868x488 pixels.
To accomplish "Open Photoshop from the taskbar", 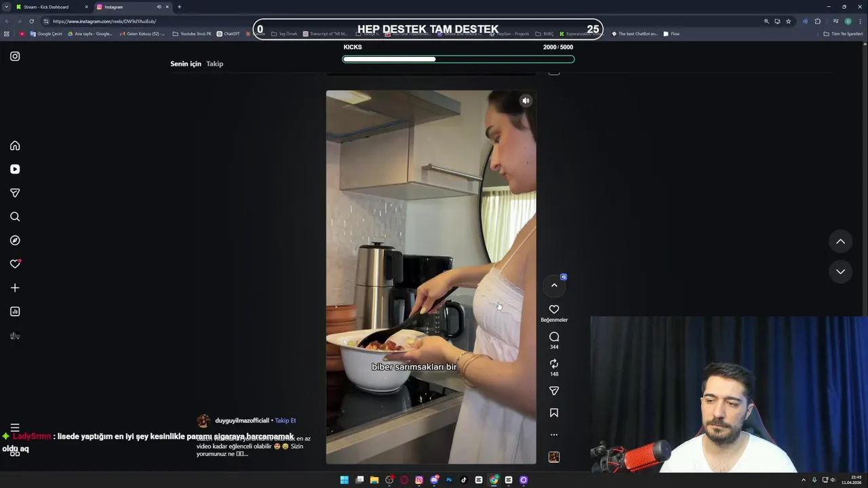I will point(449,480).
